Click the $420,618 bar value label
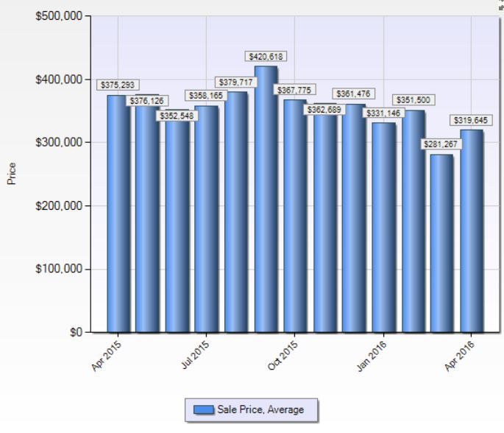This screenshot has width=504, height=433. [266, 57]
